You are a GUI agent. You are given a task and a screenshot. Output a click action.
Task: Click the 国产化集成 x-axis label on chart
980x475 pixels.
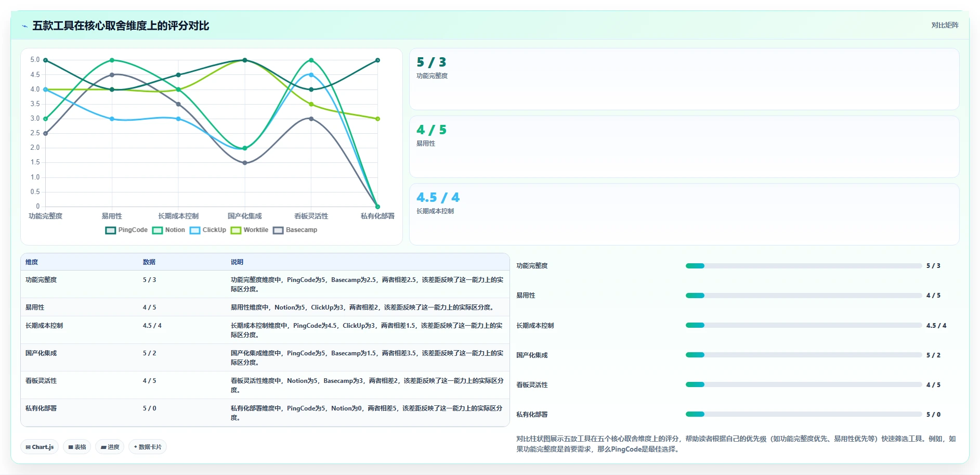(x=245, y=216)
